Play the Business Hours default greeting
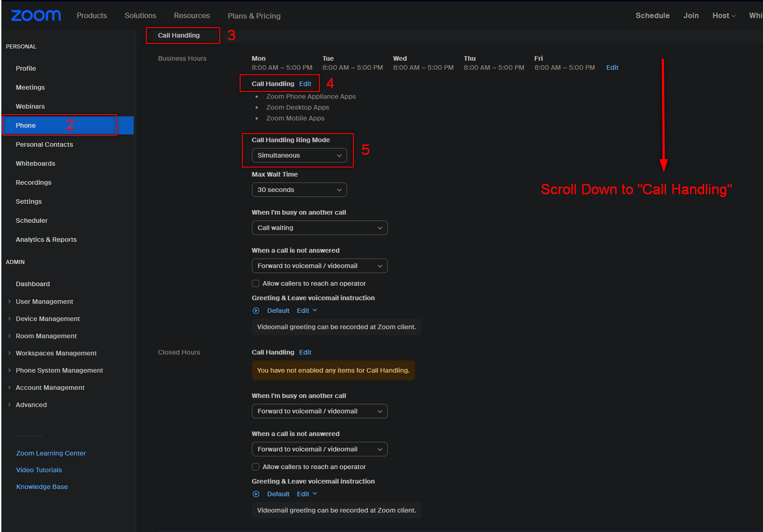Screen dimensions: 763x532 tap(256, 311)
